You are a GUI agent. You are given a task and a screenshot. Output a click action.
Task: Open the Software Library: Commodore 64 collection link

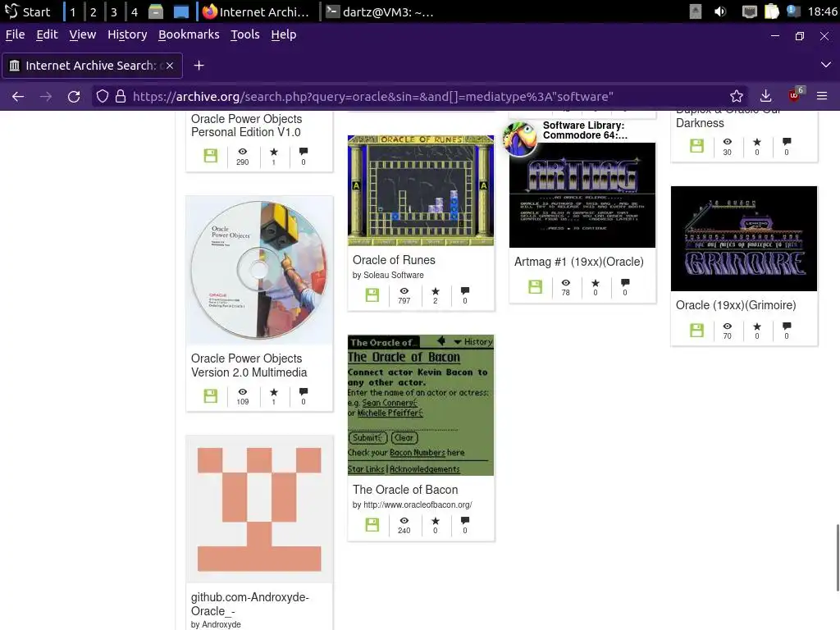(585, 130)
